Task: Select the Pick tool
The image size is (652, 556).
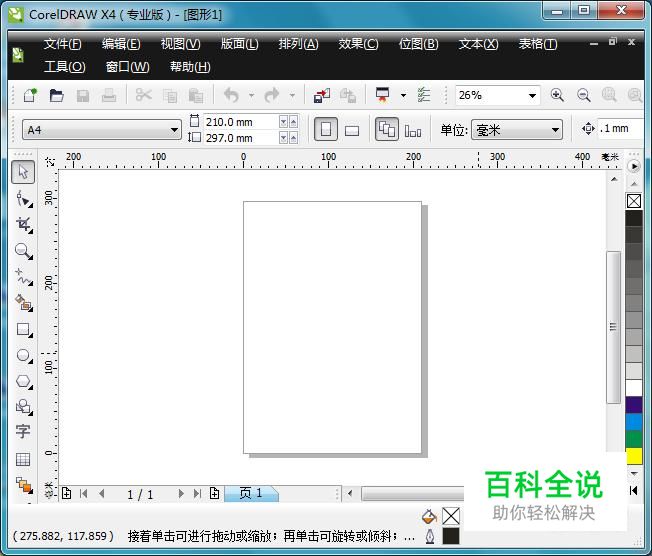Action: click(x=23, y=172)
